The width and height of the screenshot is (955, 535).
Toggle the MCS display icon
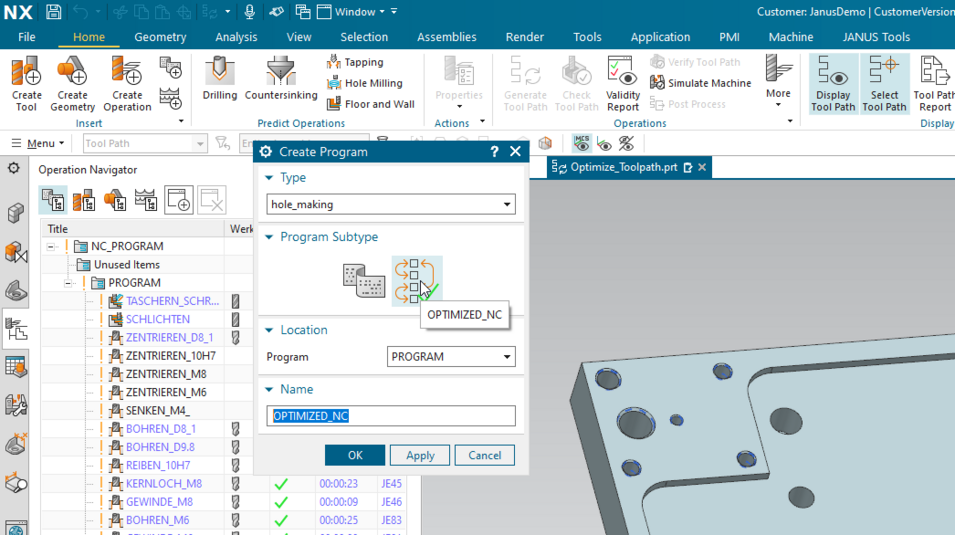[582, 143]
